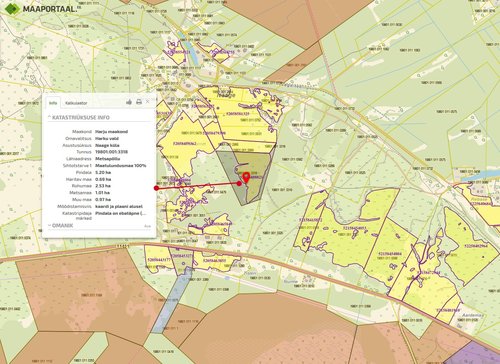Click the red location pin marker
The image size is (500, 364).
246,177
